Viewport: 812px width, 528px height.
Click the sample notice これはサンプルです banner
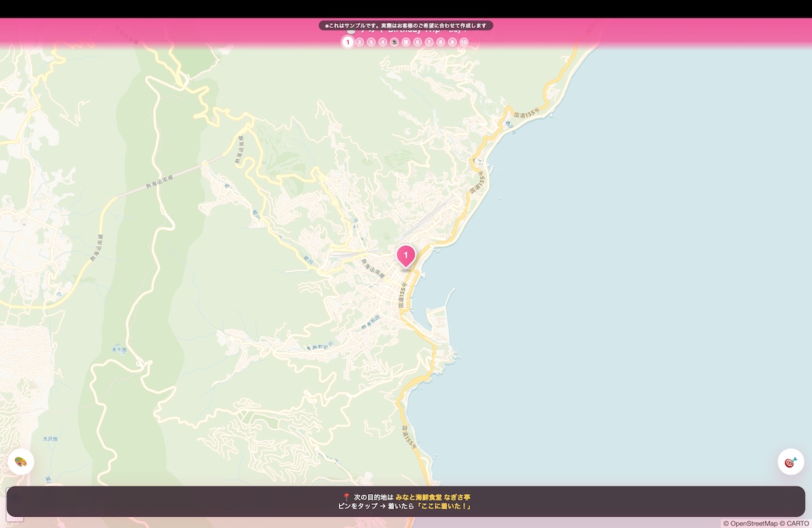coord(406,26)
